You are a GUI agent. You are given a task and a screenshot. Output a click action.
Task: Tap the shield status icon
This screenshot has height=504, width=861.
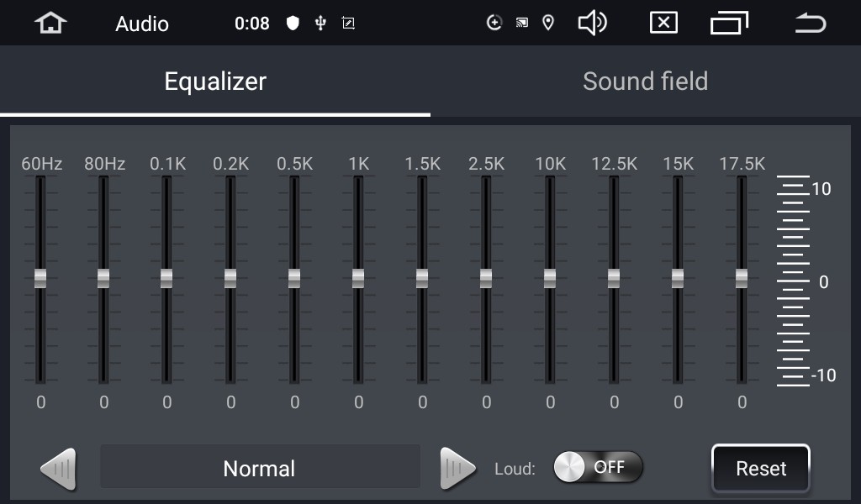[x=293, y=23]
